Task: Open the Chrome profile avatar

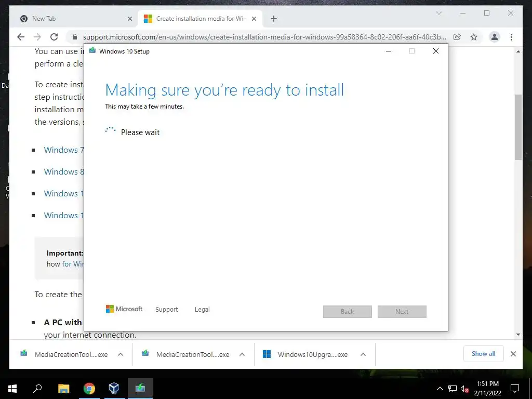Action: (495, 37)
